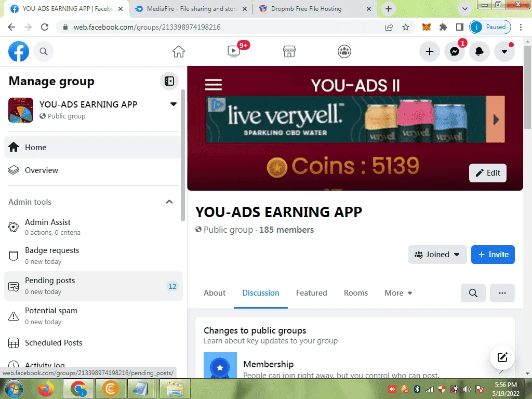Collapse the Manage group sidebar panel
Screen dimensions: 532x399
(x=169, y=81)
